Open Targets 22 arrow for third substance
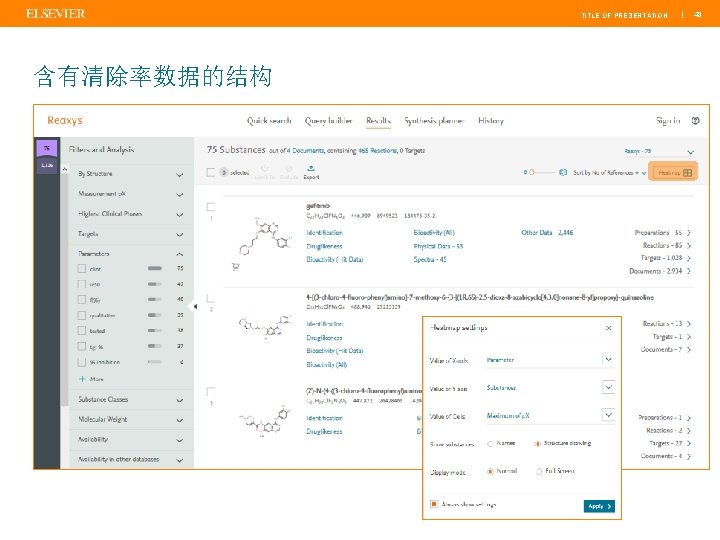The height and width of the screenshot is (540, 720). point(689,444)
